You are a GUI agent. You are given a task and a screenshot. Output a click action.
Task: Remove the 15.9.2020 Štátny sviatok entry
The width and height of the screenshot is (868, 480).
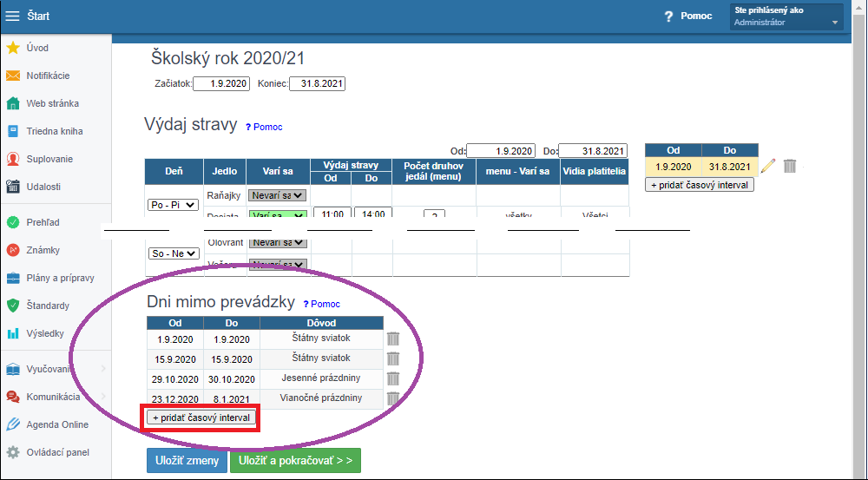393,358
